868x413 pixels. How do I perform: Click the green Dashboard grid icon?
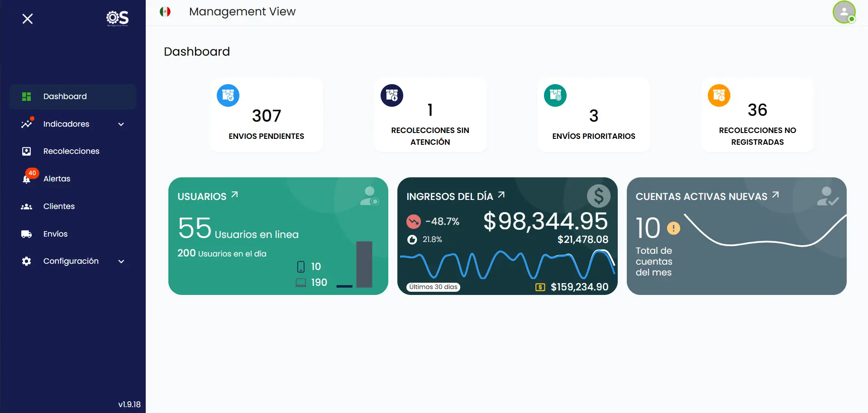point(27,96)
